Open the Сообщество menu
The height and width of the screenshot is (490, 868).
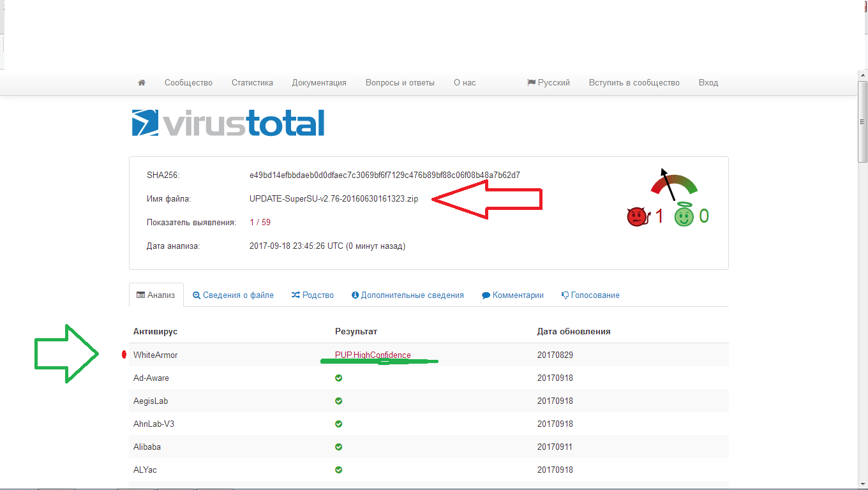(x=188, y=83)
